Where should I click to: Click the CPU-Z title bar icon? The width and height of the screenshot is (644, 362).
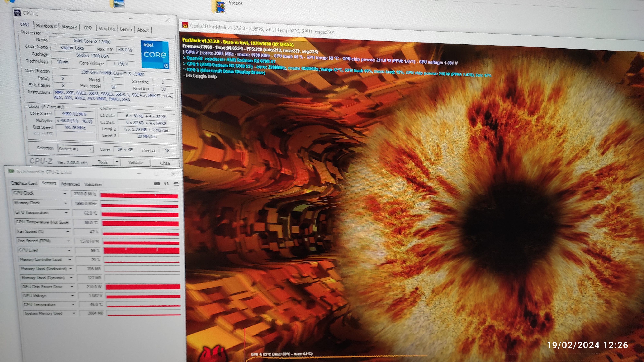point(18,13)
